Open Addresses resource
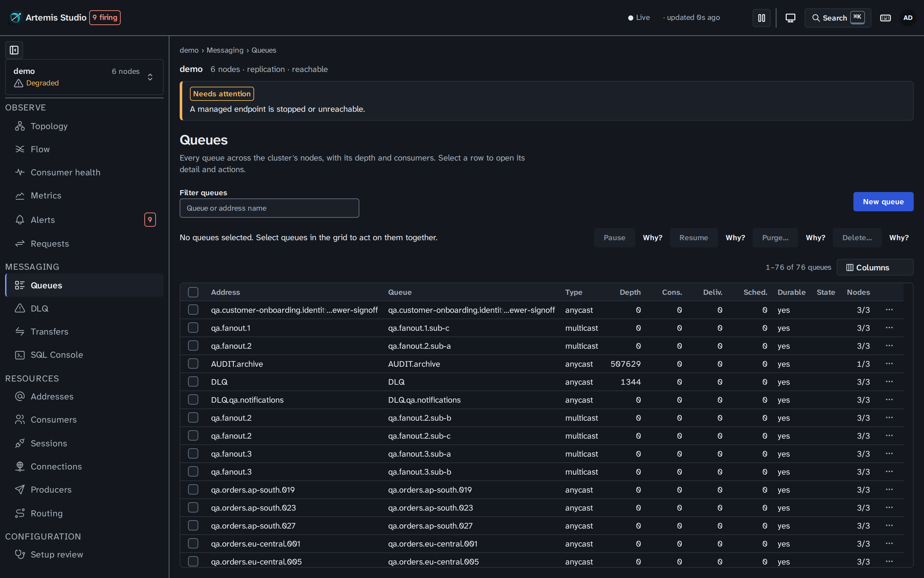This screenshot has height=578, width=924. 84,397
